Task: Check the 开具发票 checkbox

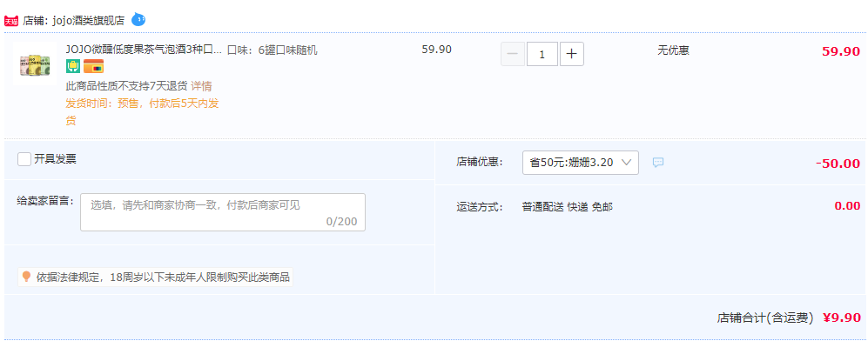Action: (24, 159)
